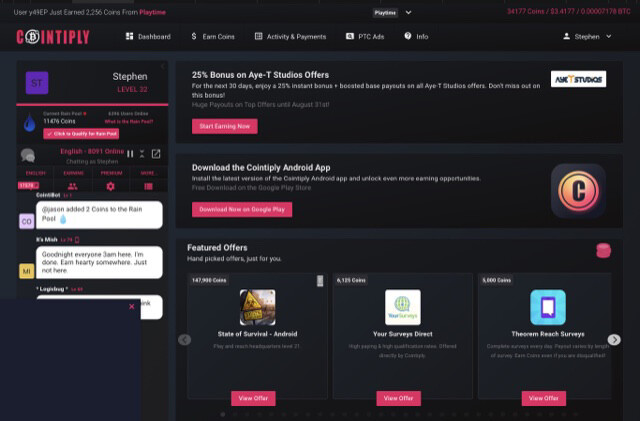This screenshot has width=640, height=421.
Task: Open chat settings gear icon
Action: point(110,186)
